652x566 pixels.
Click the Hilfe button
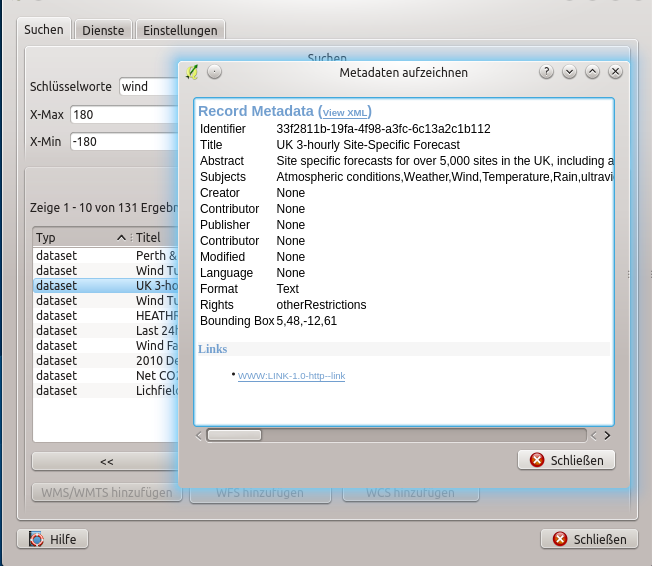coord(53,539)
